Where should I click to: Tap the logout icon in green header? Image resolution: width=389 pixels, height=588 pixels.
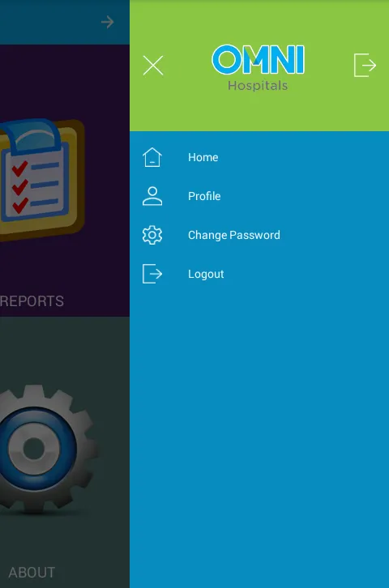click(x=365, y=65)
